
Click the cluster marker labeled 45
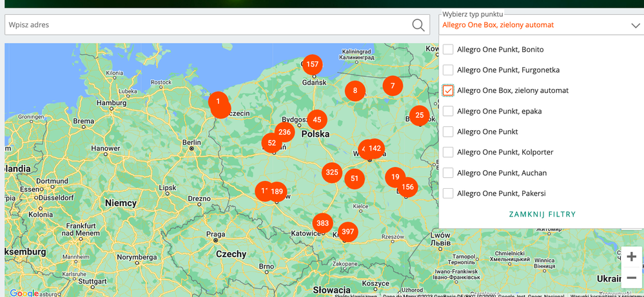coord(317,120)
